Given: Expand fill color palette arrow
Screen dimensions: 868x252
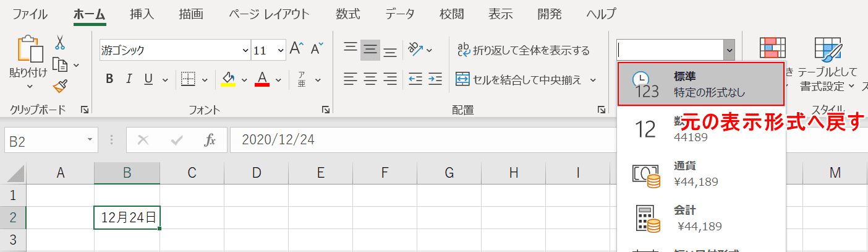Looking at the screenshot, I should (244, 79).
